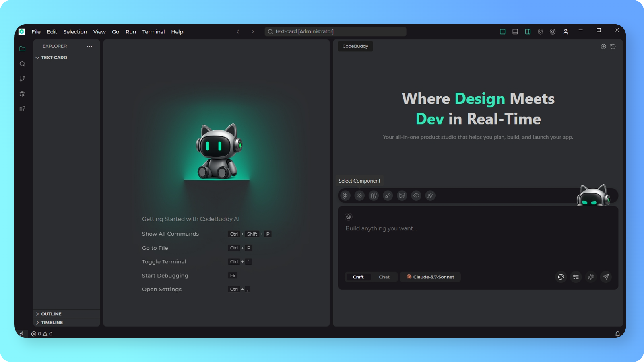
Task: Click the plug connection icon
Action: tap(388, 195)
